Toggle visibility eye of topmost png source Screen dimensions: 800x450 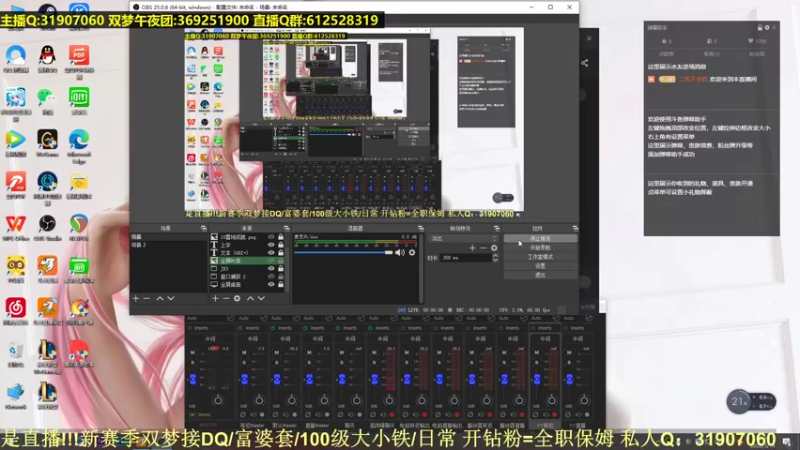coord(271,237)
